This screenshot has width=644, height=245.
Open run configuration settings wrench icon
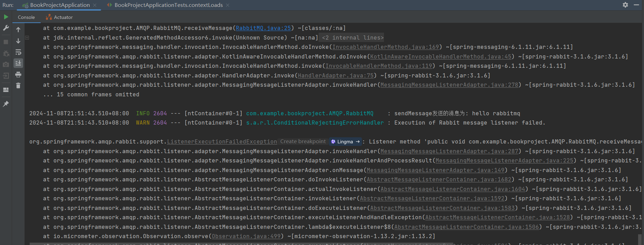click(6, 28)
